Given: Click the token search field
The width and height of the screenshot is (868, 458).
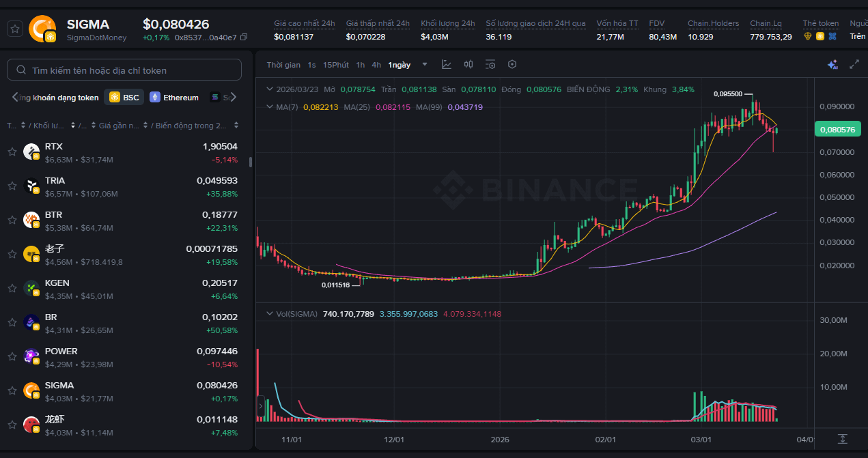Looking at the screenshot, I should 124,70.
